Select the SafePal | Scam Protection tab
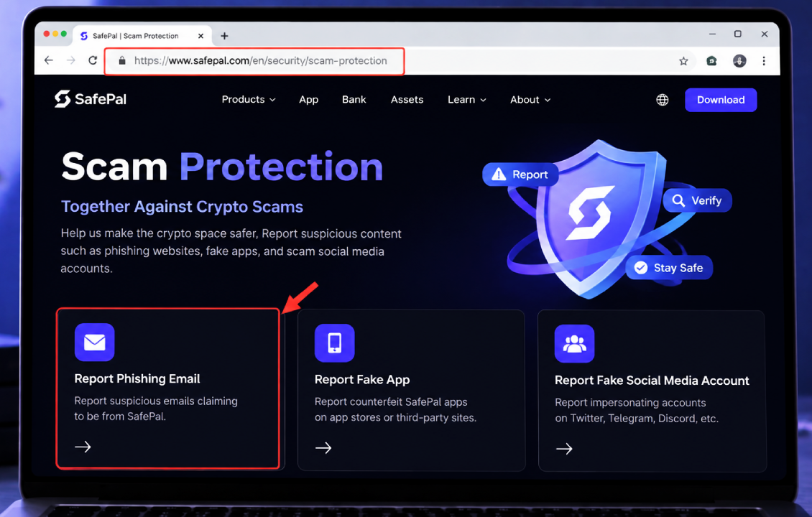Screen dimensions: 812x517 click(142, 36)
